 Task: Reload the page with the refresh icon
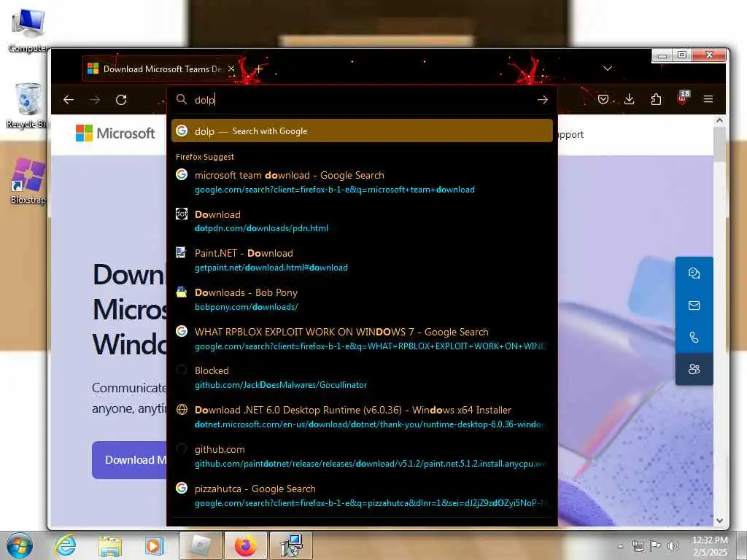coord(121,99)
